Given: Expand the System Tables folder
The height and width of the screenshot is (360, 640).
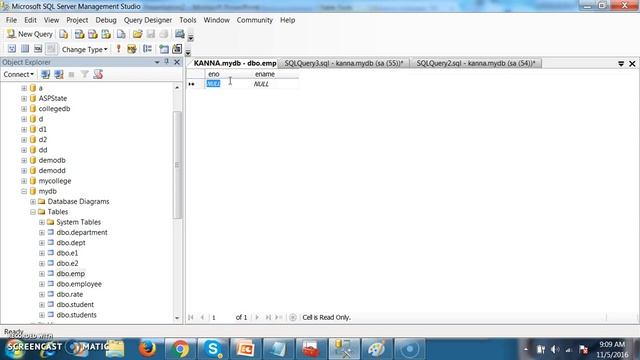Looking at the screenshot, I should click(42, 222).
